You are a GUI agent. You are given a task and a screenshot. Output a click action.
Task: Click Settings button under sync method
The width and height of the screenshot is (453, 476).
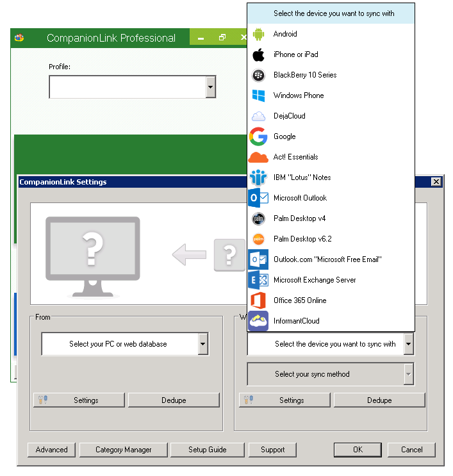pos(284,400)
